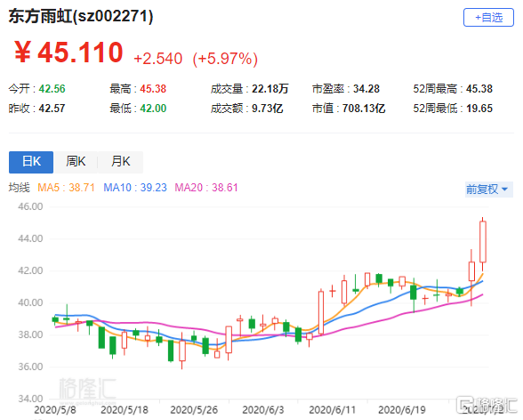Click the MA20 : 38.61 legend label
This screenshot has width=523, height=420.
[206, 188]
